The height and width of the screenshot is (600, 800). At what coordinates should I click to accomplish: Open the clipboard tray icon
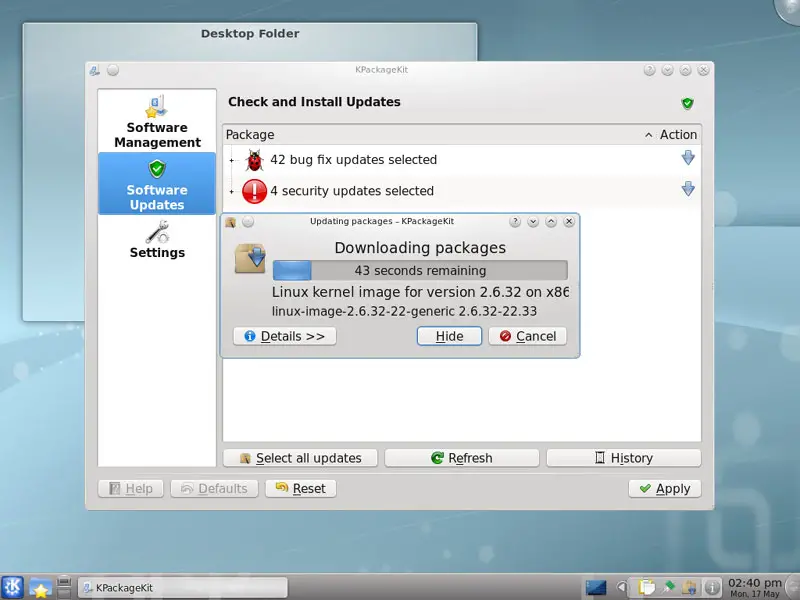[647, 588]
